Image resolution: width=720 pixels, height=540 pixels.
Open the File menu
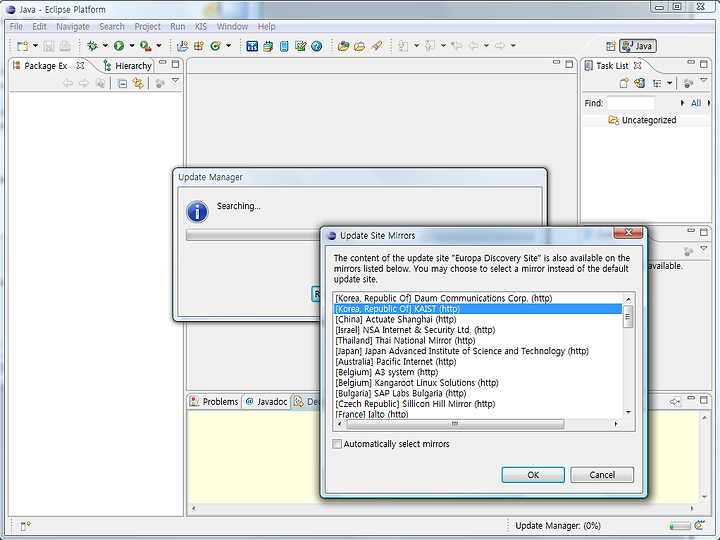pyautogui.click(x=16, y=27)
